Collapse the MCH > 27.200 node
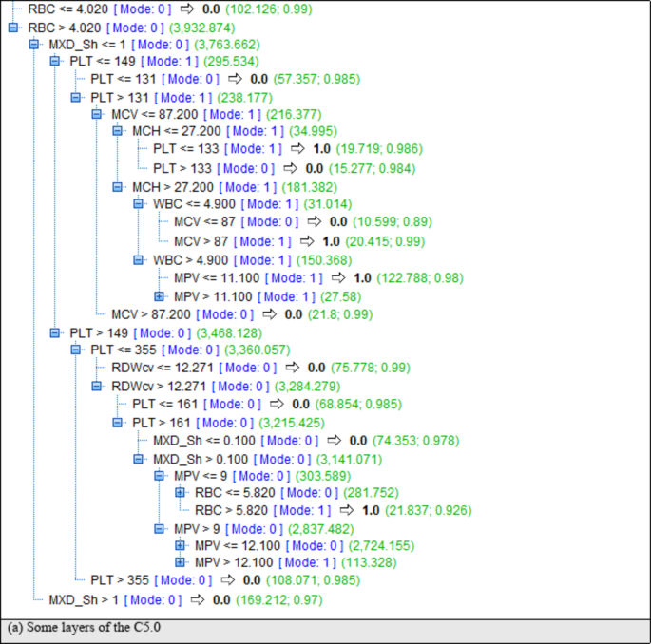Image resolution: width=651 pixels, height=644 pixels. tap(118, 186)
